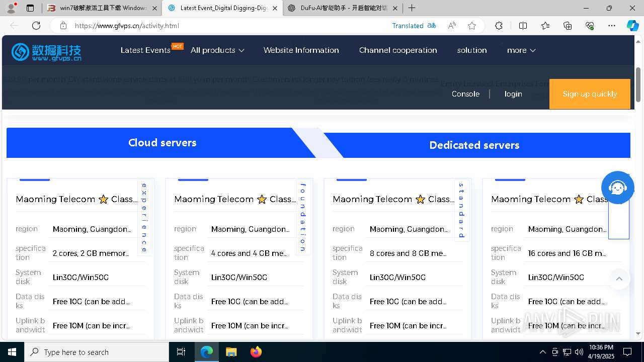
Task: Open the customer service chat bubble
Action: coord(618,188)
